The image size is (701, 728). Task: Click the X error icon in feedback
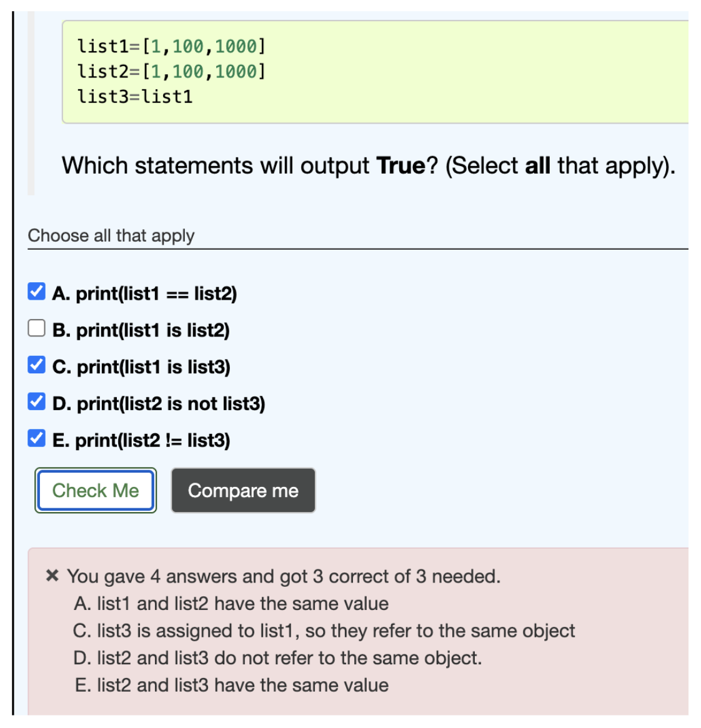52,576
